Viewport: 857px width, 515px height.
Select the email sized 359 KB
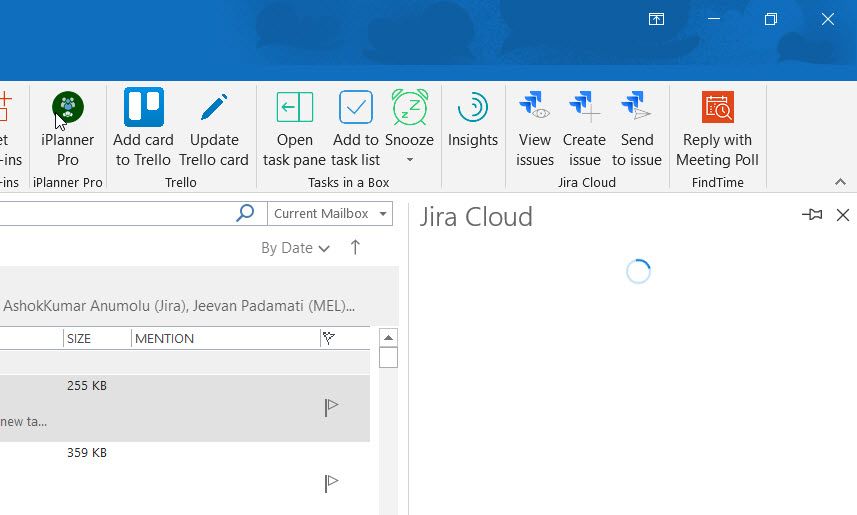[x=185, y=478]
